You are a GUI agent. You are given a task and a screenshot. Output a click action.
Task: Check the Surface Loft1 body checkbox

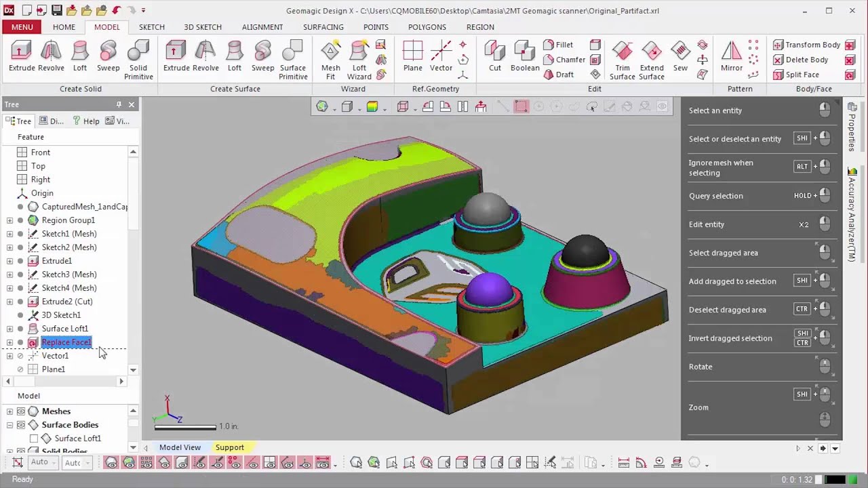(x=33, y=439)
